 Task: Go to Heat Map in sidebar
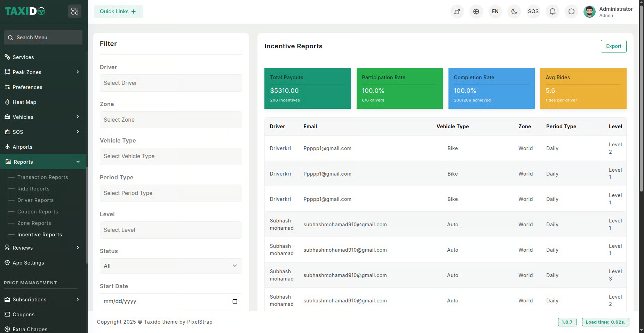pos(24,102)
